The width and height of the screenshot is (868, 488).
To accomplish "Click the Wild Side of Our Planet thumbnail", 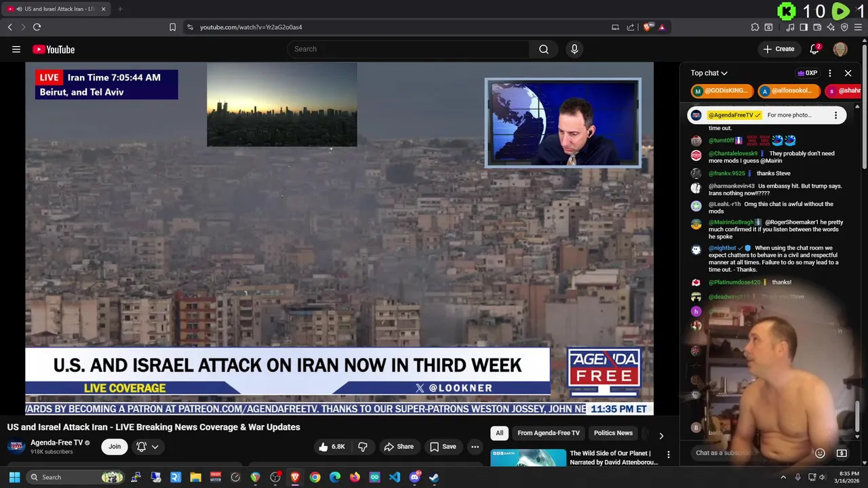I will [528, 457].
